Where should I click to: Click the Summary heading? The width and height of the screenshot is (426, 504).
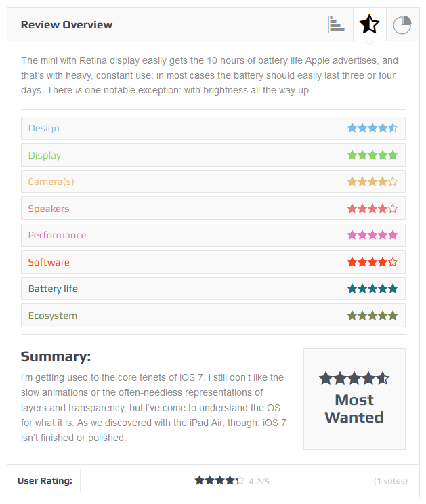56,356
